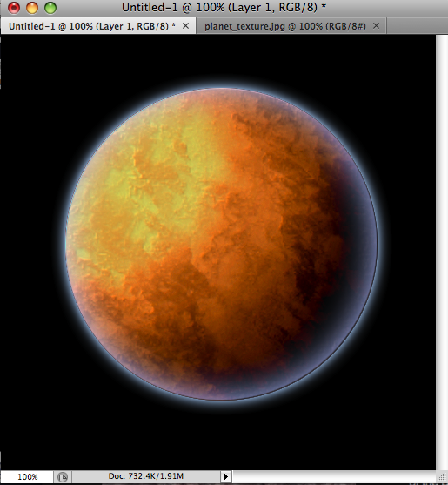Open the status bar arrow flyout menu
This screenshot has width=448, height=485.
tap(226, 476)
